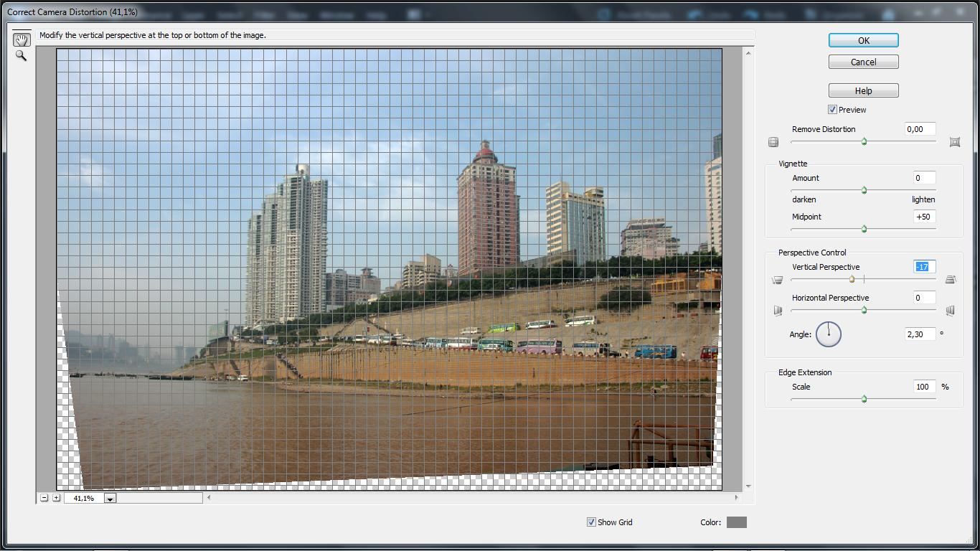Disable the Show Grid checkbox
The height and width of the screenshot is (551, 980).
tap(591, 522)
